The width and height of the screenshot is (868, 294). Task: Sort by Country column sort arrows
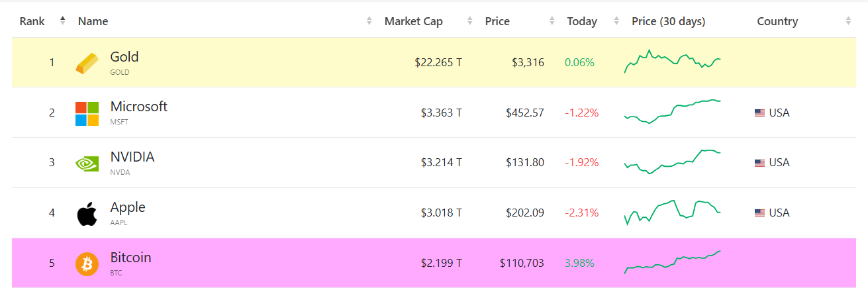848,21
